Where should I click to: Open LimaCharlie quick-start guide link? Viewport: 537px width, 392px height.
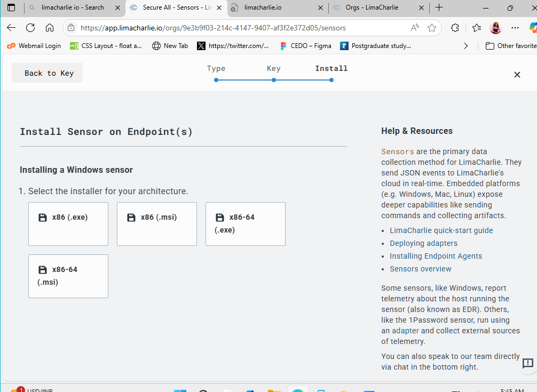point(441,230)
